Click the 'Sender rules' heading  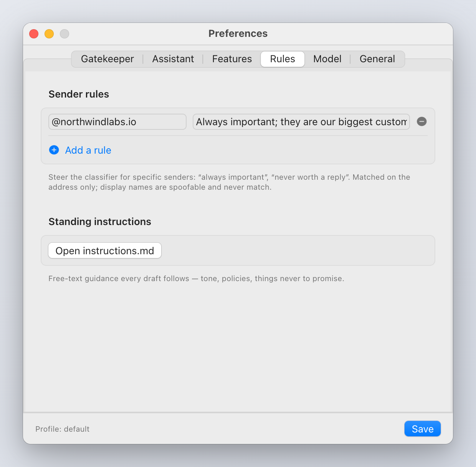point(79,94)
